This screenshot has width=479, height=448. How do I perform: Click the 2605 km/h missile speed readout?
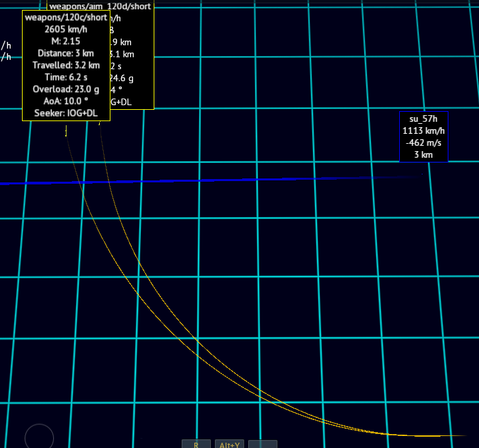coord(66,29)
